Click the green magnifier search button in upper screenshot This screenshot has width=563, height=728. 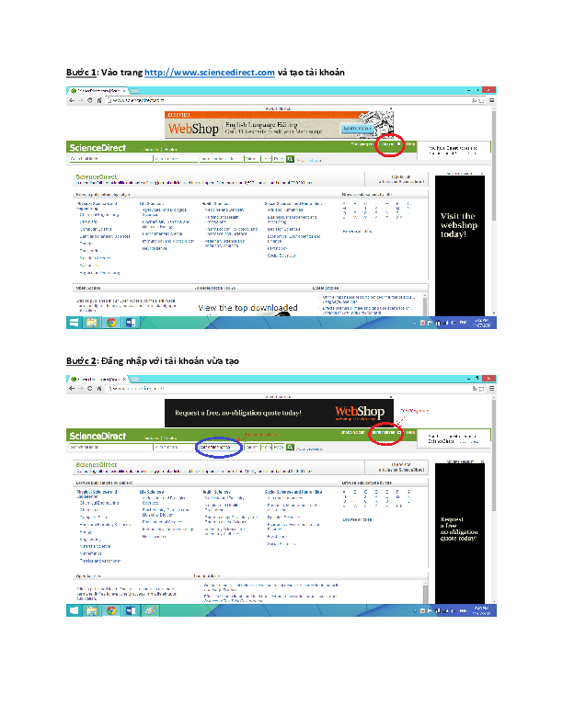(290, 159)
